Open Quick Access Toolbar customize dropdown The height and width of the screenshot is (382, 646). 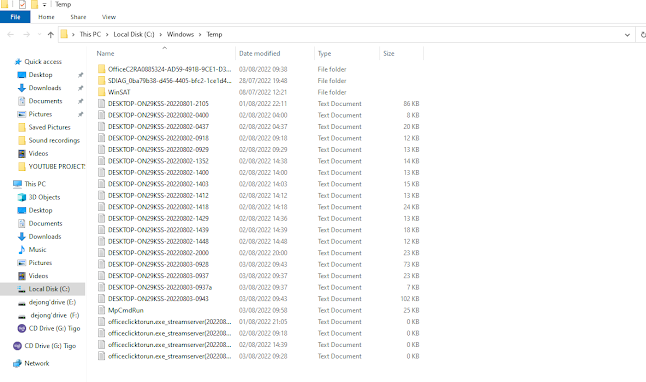click(x=44, y=5)
